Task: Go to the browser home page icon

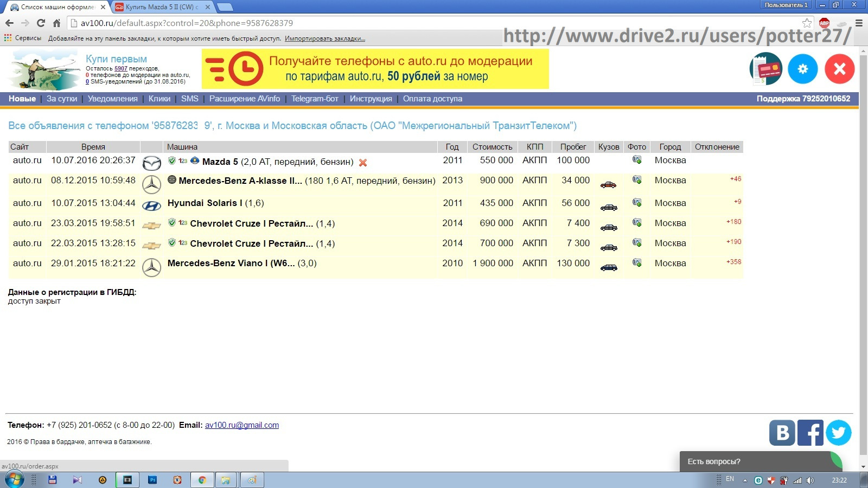Action: [x=56, y=23]
